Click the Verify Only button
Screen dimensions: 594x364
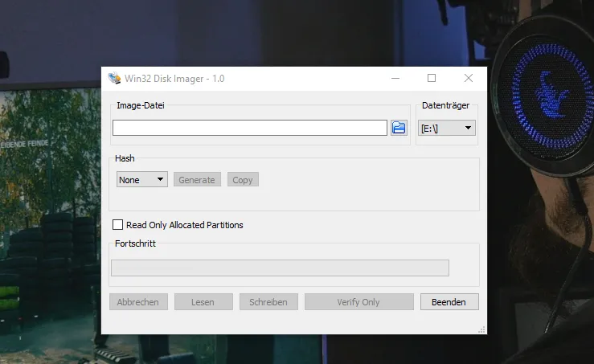tap(359, 302)
